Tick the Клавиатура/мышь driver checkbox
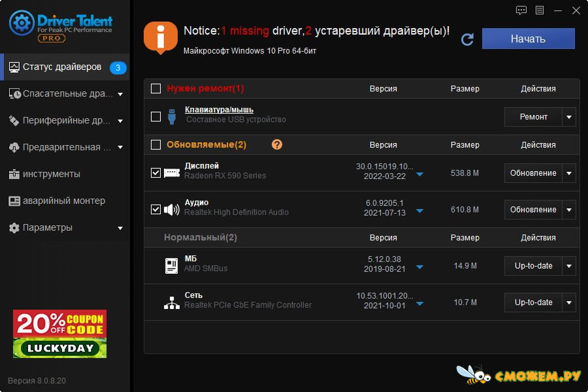This screenshot has height=392, width=588. (155, 117)
